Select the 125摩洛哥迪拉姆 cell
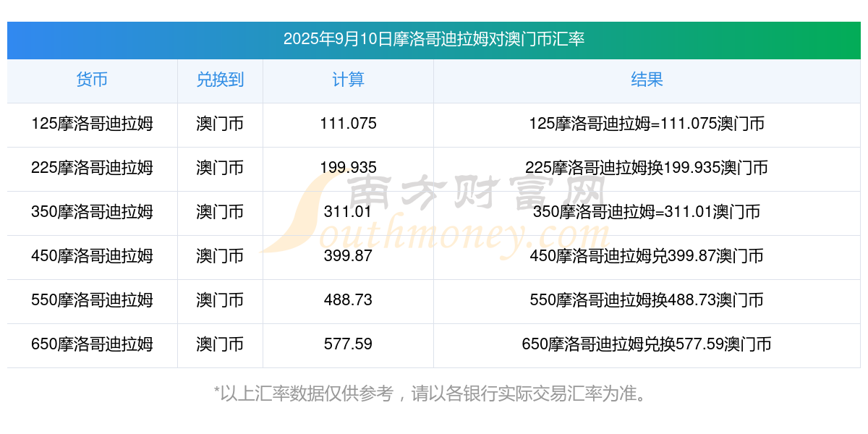The width and height of the screenshot is (868, 434). pos(92,124)
